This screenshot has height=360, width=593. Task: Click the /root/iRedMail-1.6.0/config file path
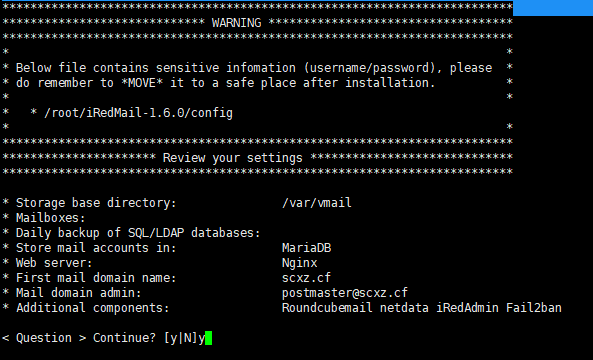coord(138,113)
